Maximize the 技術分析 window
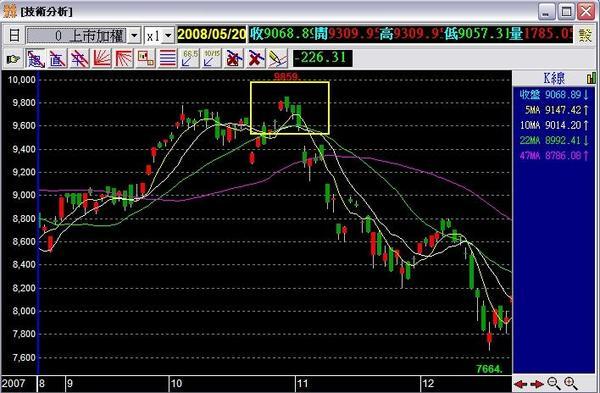The image size is (600, 393). coord(566,11)
